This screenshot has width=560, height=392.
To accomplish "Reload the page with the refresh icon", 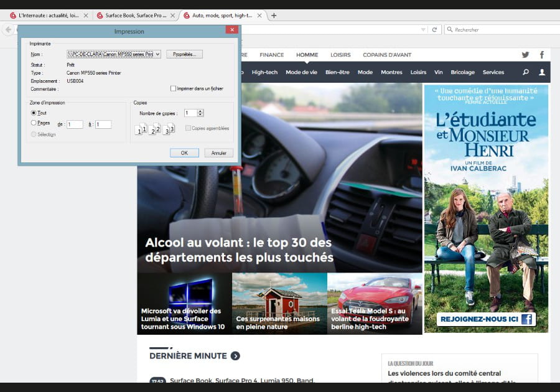I will click(x=434, y=29).
